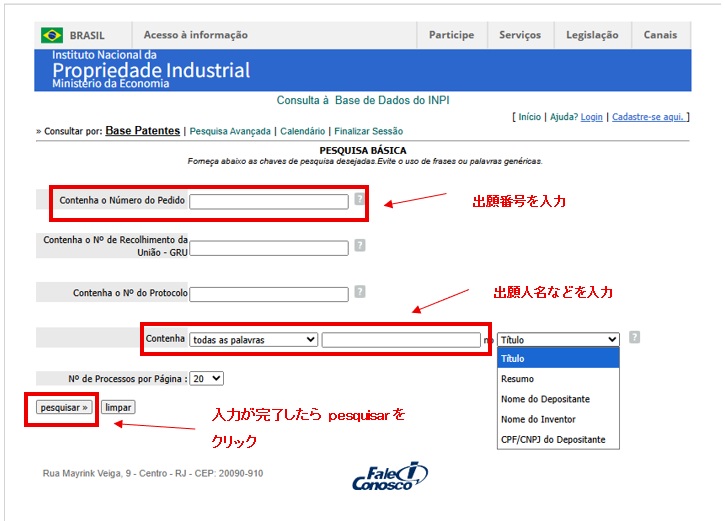Open the Participe menu item
This screenshot has width=725, height=521.
pyautogui.click(x=451, y=35)
